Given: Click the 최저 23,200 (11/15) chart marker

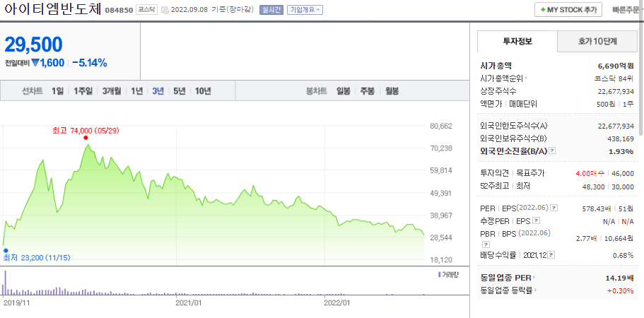Looking at the screenshot, I should [6, 250].
